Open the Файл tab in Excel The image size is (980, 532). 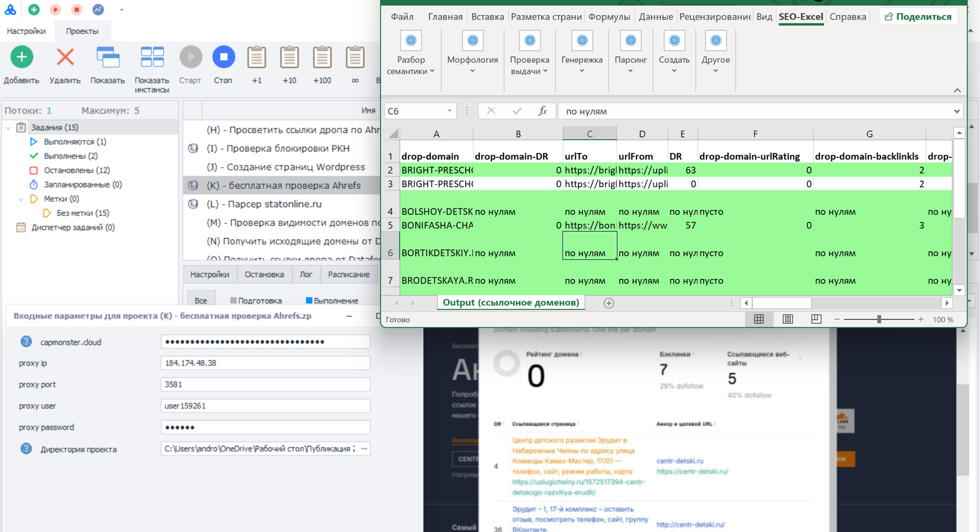(402, 16)
